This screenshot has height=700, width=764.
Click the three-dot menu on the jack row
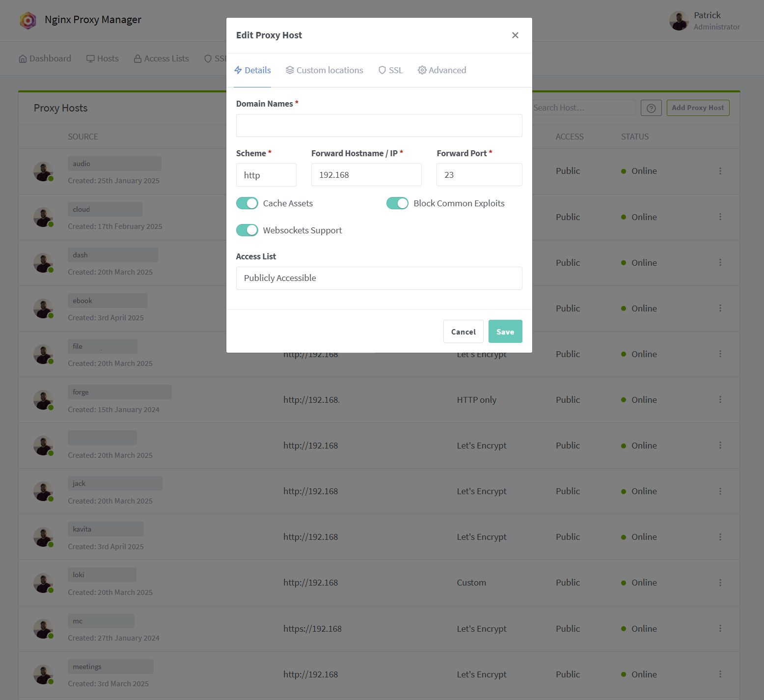tap(720, 491)
